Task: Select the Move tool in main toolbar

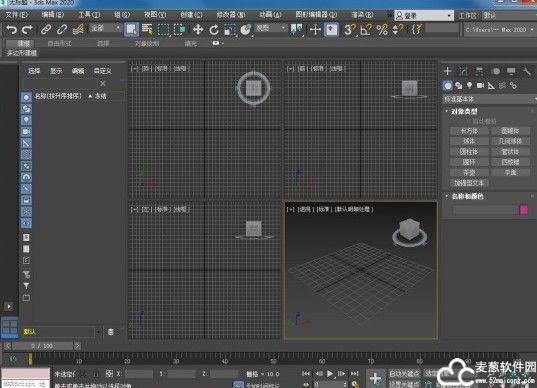Action: (x=198, y=30)
